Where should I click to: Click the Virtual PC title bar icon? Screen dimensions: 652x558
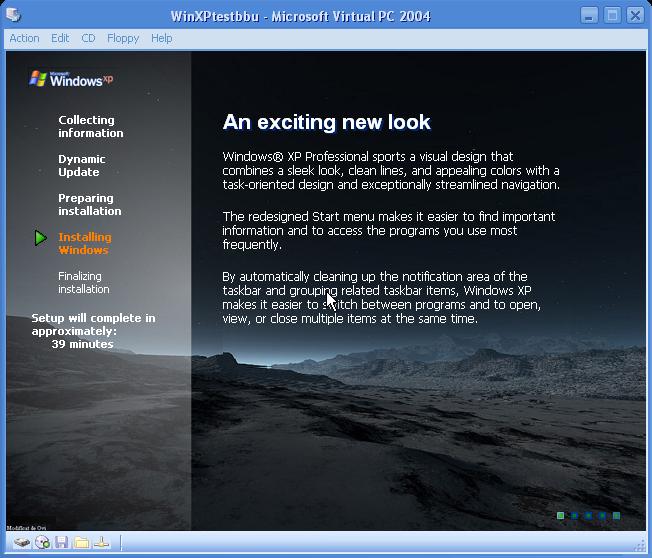(13, 15)
